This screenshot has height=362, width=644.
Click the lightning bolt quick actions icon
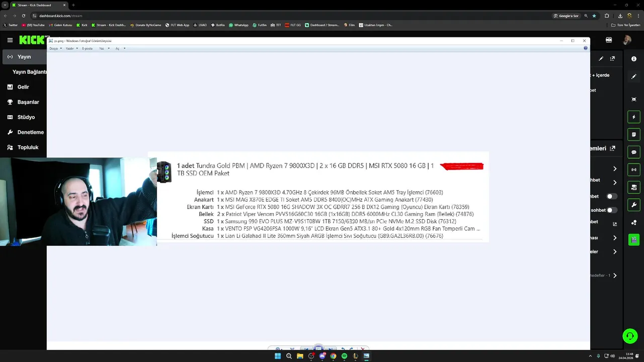click(634, 117)
